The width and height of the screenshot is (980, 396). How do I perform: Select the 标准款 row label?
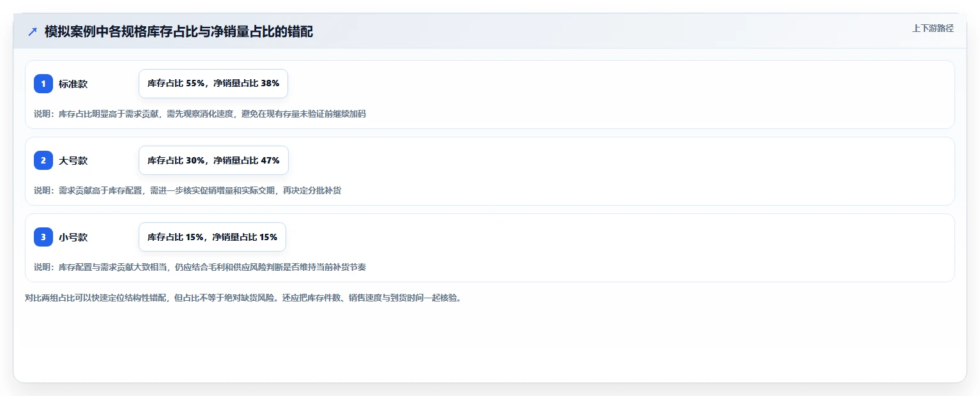pyautogui.click(x=73, y=84)
